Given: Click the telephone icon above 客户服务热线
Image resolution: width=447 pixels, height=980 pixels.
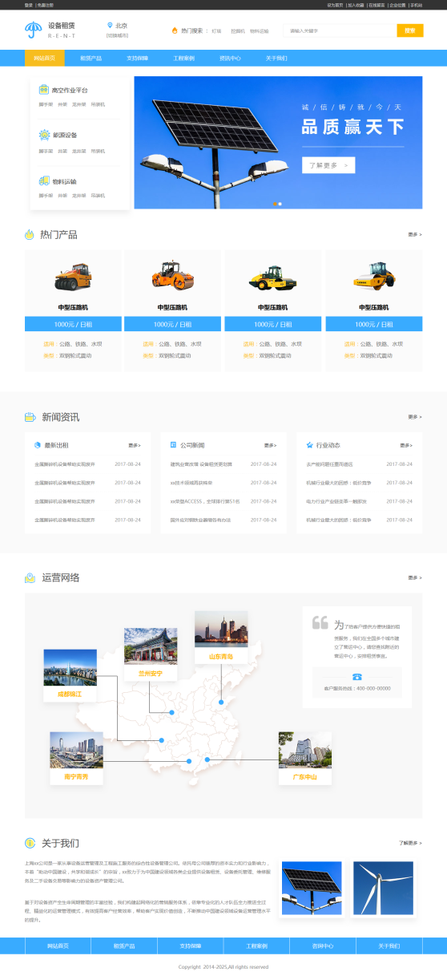Looking at the screenshot, I should (x=357, y=677).
